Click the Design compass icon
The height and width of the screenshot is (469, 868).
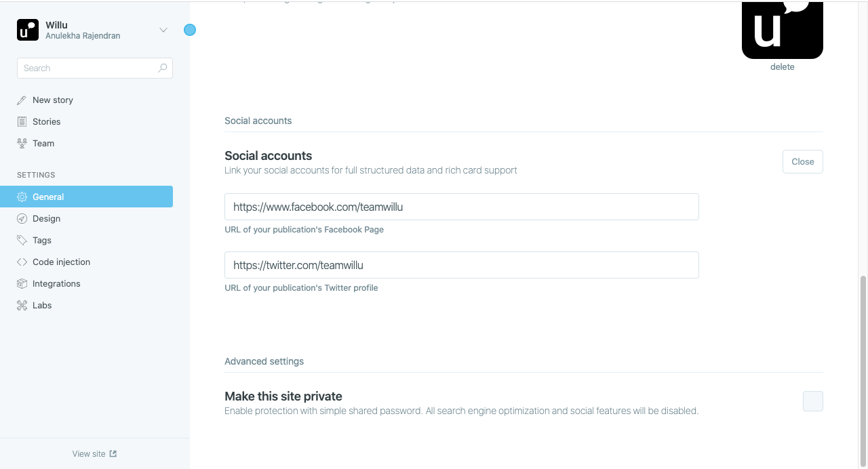[22, 219]
